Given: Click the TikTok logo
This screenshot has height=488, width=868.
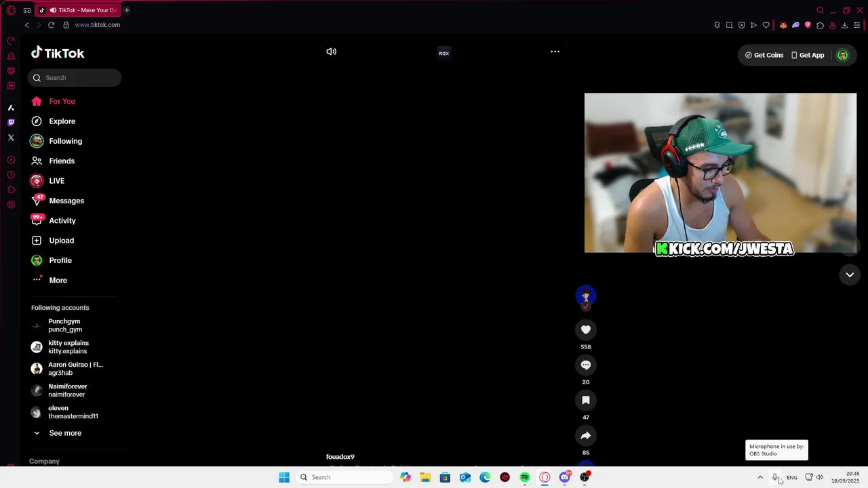Looking at the screenshot, I should coord(58,53).
